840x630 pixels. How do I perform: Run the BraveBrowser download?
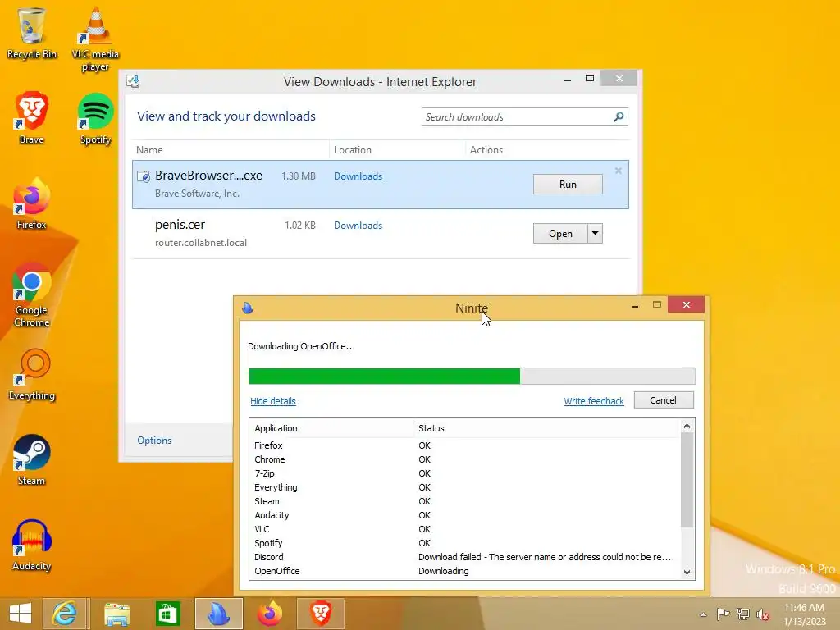coord(568,185)
